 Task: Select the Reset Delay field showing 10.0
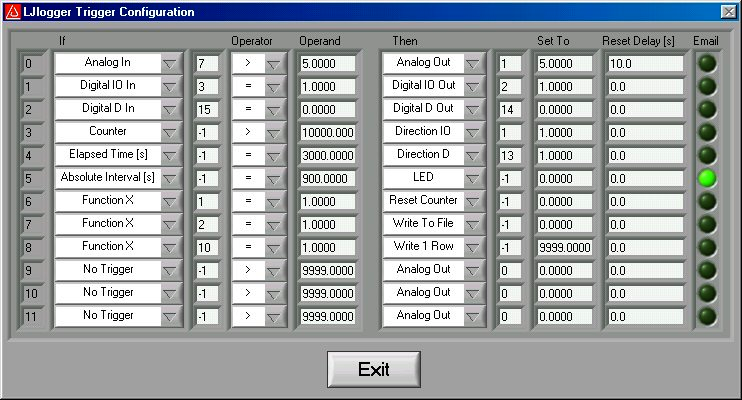(643, 64)
